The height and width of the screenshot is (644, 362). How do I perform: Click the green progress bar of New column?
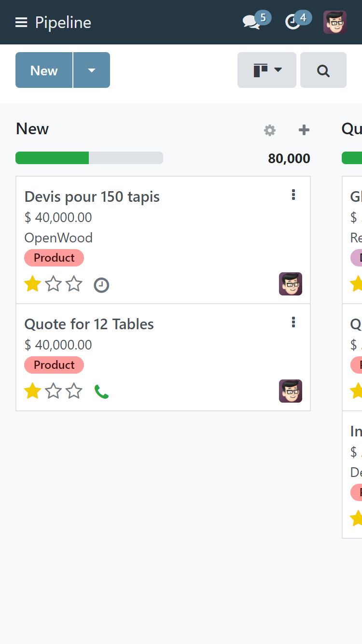(x=52, y=158)
